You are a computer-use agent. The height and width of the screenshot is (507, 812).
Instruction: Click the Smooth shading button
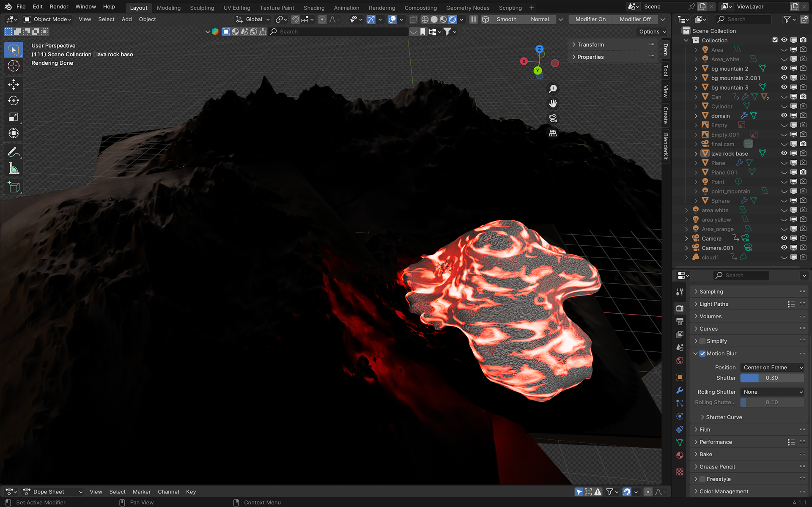(506, 19)
